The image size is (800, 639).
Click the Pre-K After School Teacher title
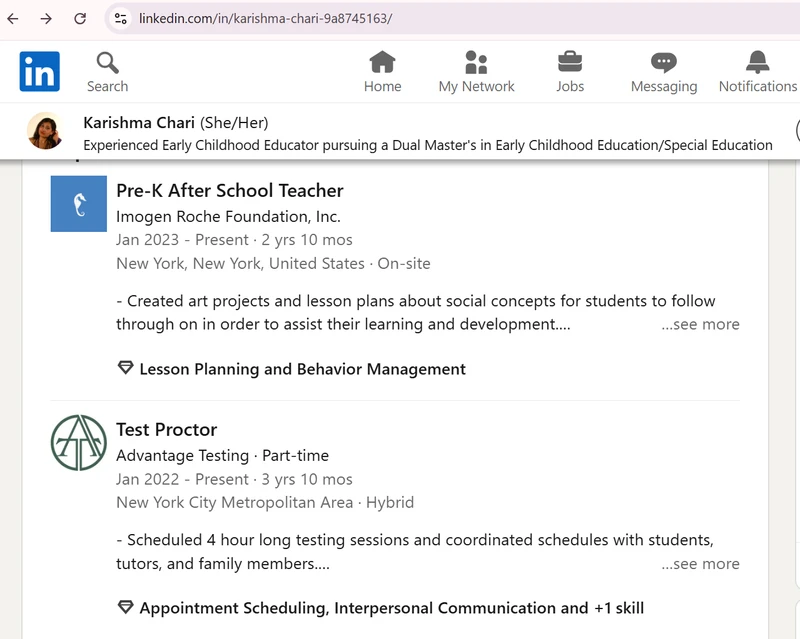pos(229,190)
